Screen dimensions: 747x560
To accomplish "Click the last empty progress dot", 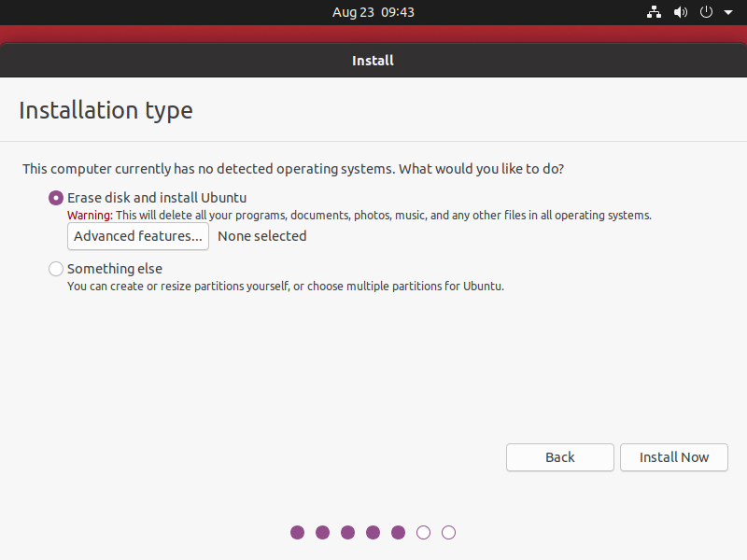I will [449, 532].
